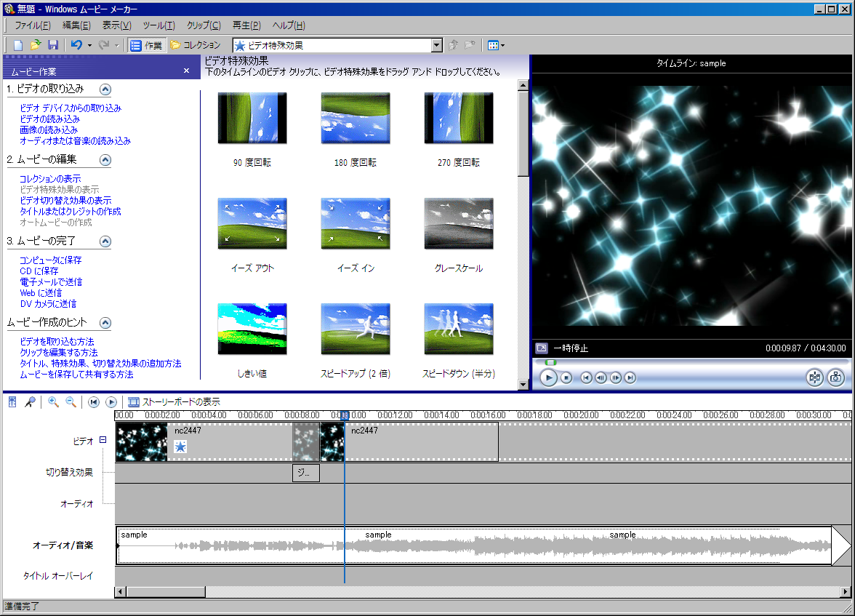
Task: Open ツール(T) menu
Action: coord(158,25)
